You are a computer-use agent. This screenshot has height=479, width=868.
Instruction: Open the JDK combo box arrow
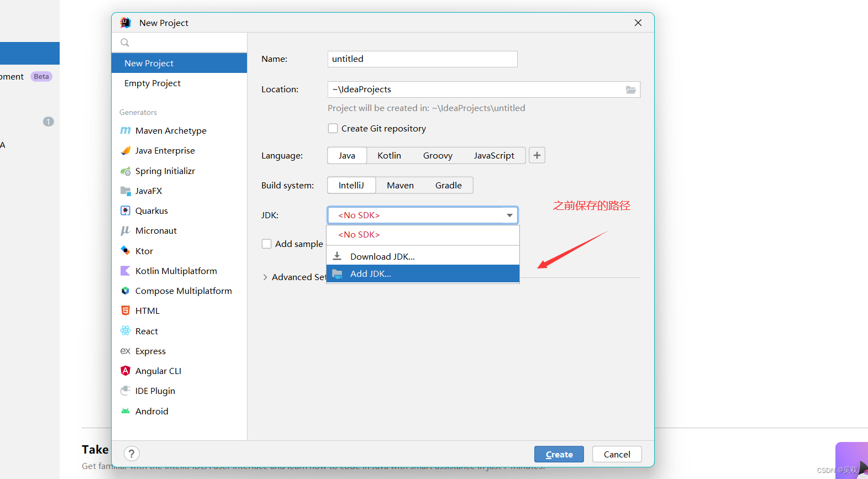509,215
